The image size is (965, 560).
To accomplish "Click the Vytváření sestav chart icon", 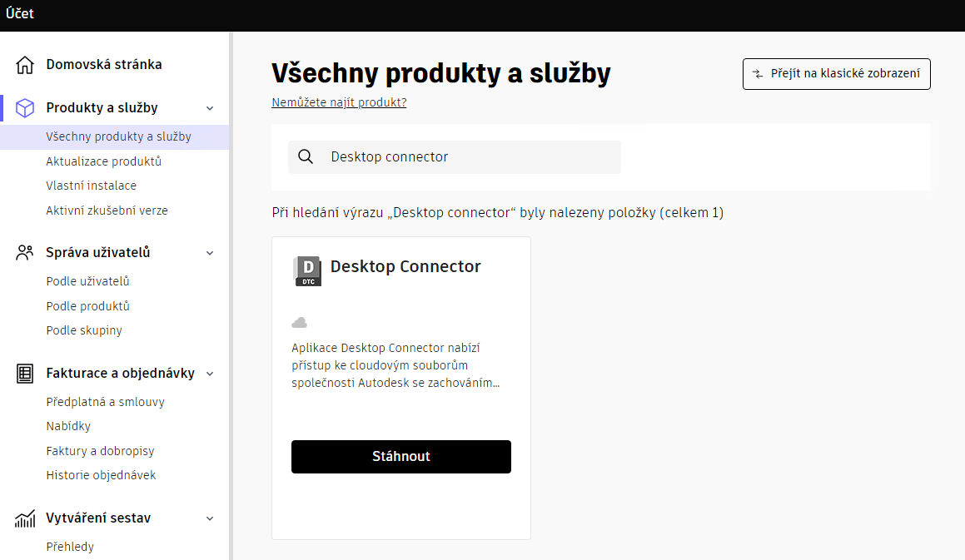I will [x=25, y=518].
